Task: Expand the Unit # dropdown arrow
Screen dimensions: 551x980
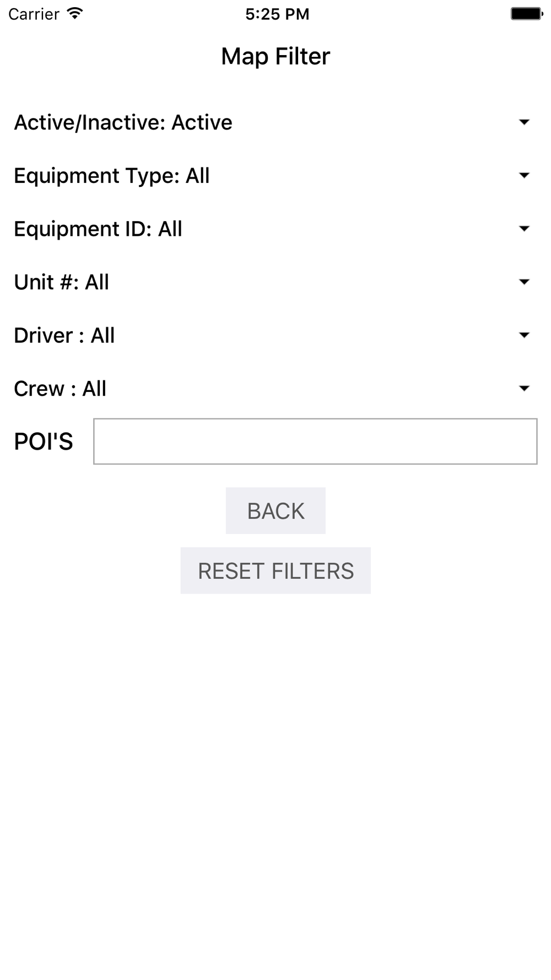Action: [x=524, y=282]
